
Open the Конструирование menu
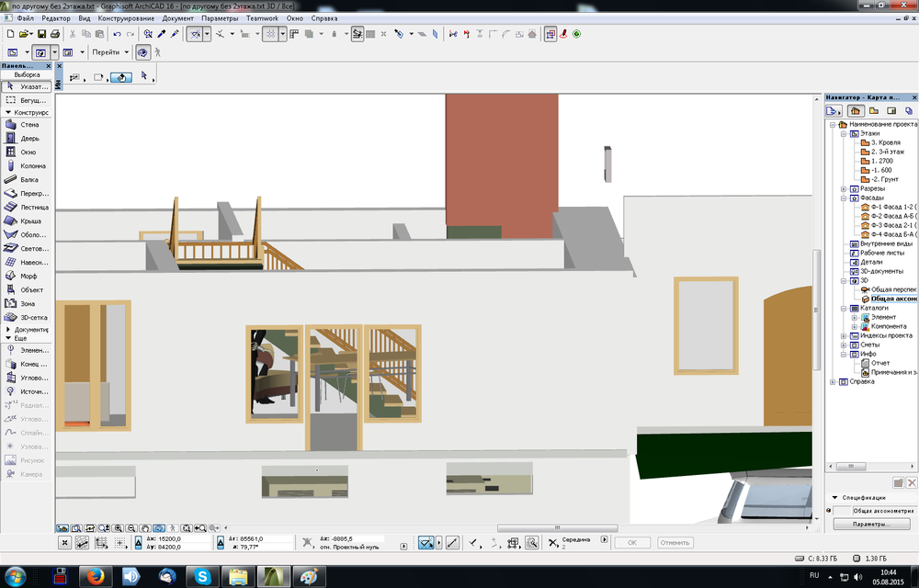pos(127,18)
